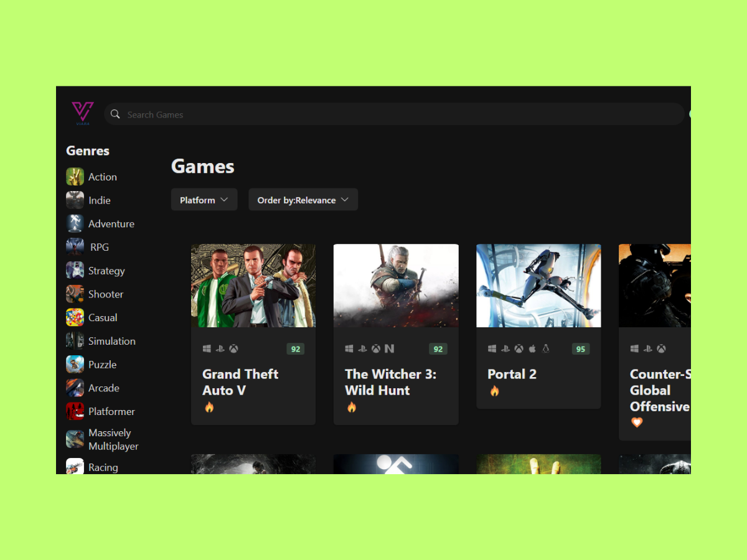Click The Witcher 3: Wild Hunt title
Screen dimensions: 747x560
(391, 382)
